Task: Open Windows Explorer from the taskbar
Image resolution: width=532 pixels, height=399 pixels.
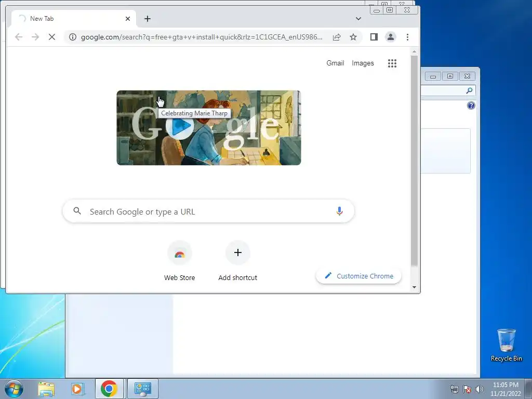Action: tap(46, 389)
